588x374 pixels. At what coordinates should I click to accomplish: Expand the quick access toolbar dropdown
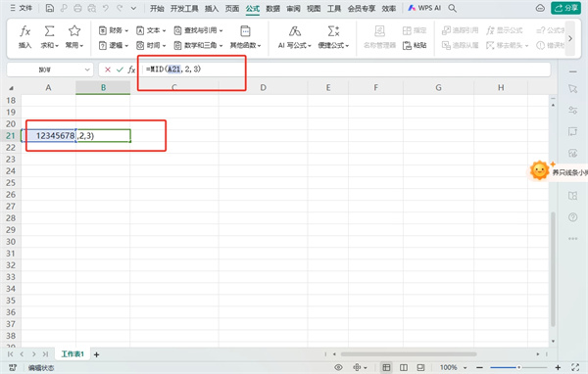click(133, 8)
